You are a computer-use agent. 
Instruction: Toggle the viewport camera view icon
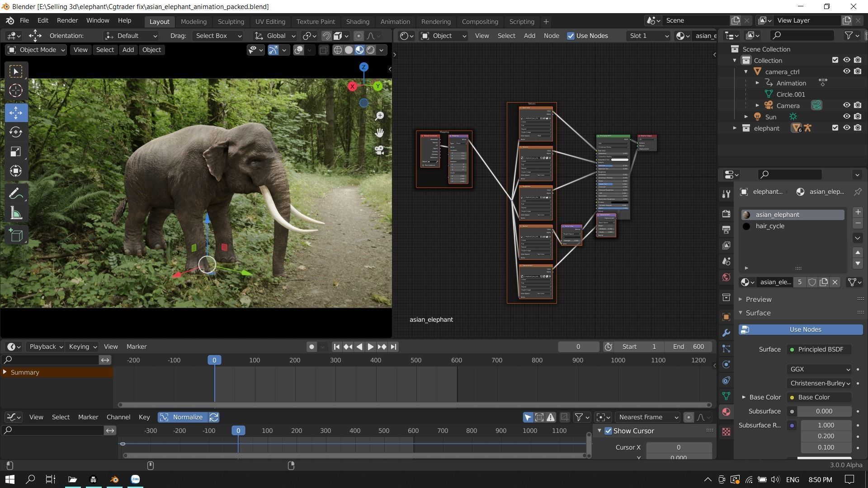[x=379, y=150]
